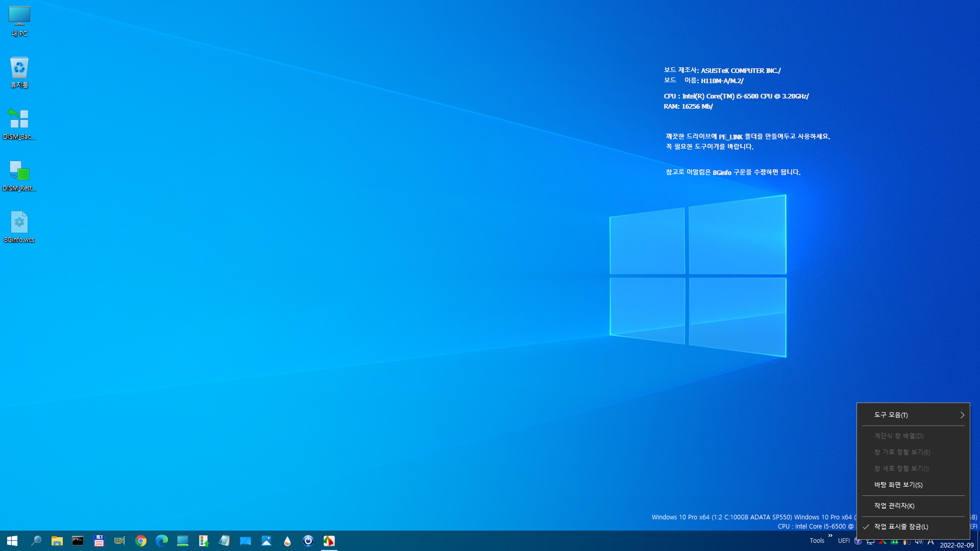Select the 휴지통 recycle bin desktop icon
Screen dimensions: 980x551
tap(19, 72)
